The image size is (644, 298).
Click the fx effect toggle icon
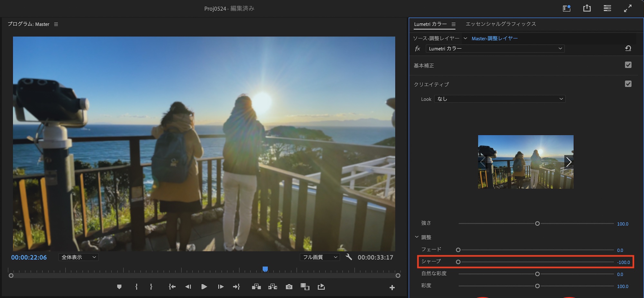(418, 49)
